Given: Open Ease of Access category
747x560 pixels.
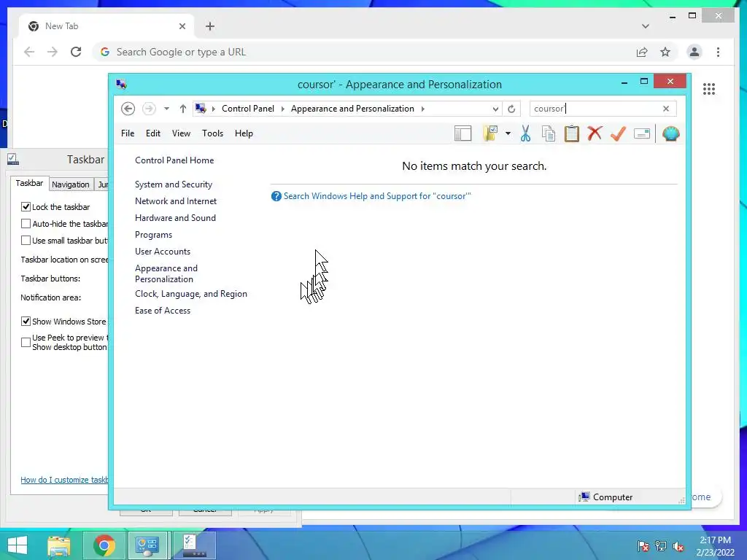Looking at the screenshot, I should pos(163,311).
